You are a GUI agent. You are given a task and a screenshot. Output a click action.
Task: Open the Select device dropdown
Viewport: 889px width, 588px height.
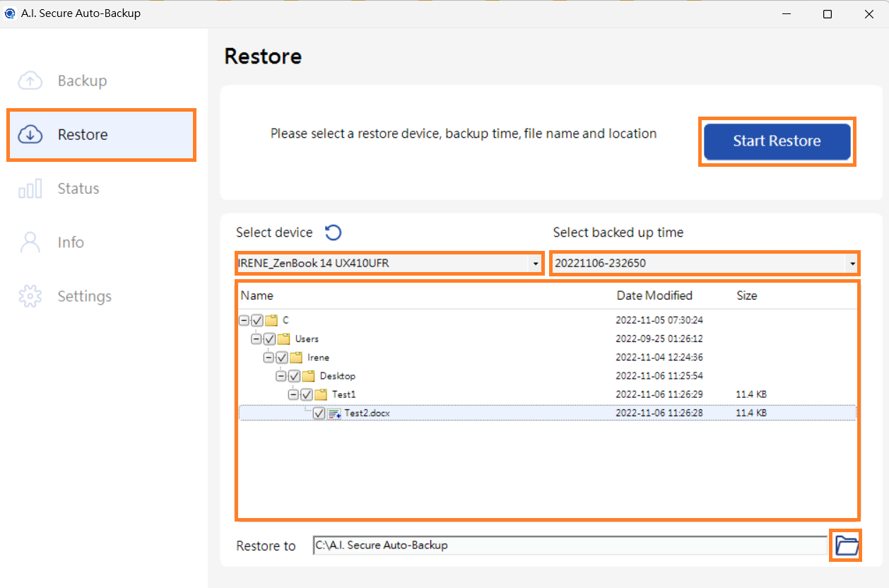tap(535, 263)
